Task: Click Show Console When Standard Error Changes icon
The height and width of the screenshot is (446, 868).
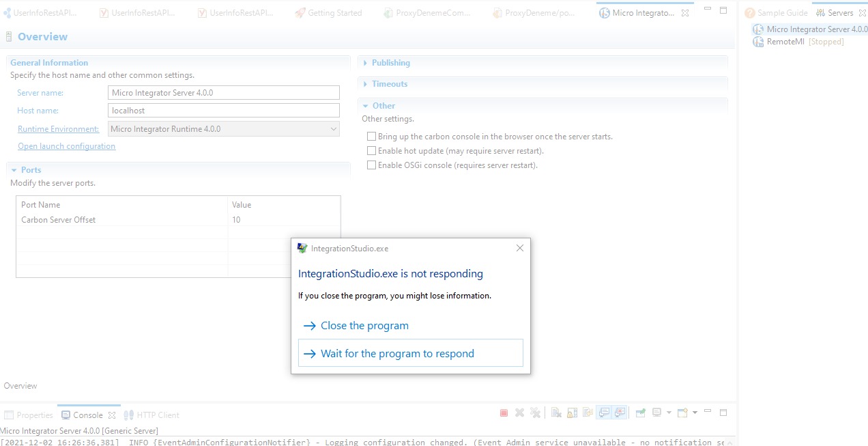Action: pyautogui.click(x=620, y=412)
